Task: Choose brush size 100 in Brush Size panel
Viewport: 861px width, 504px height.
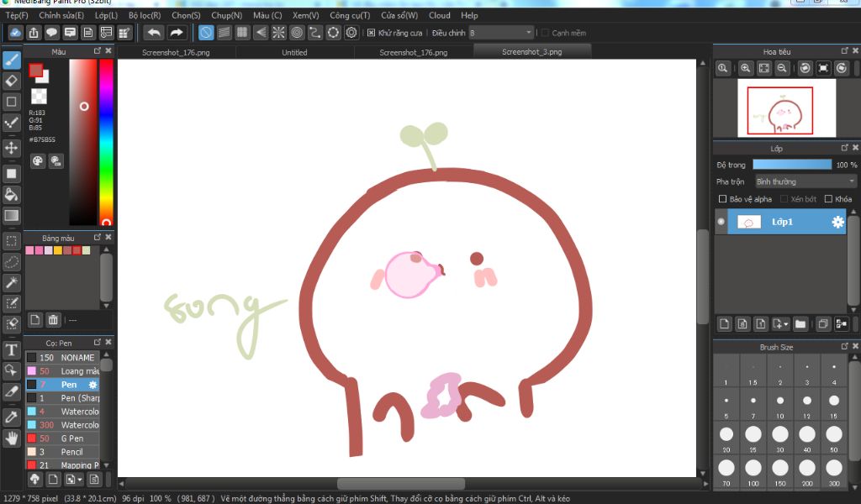Action: [753, 473]
